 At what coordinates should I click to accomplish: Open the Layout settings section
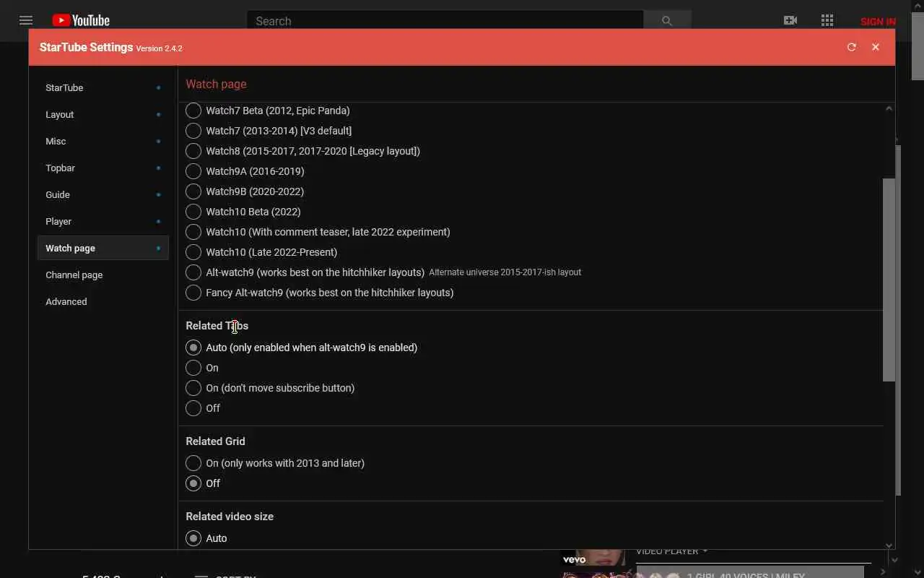coord(103,114)
